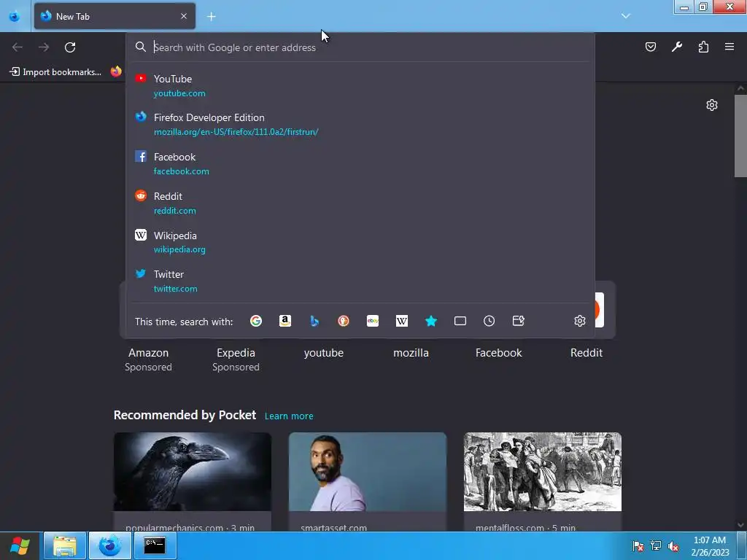The image size is (747, 560).
Task: Select the Bing search shortcut icon
Action: (x=314, y=321)
